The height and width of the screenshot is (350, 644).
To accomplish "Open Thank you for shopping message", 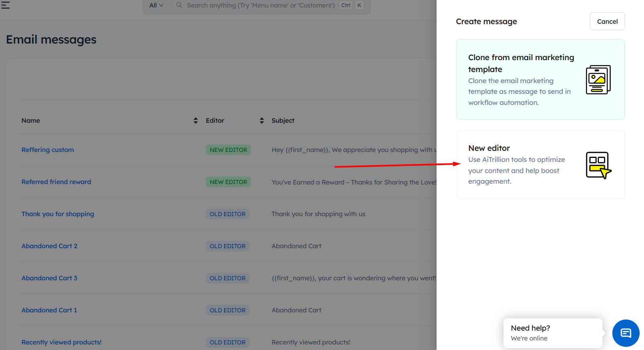I will click(58, 214).
